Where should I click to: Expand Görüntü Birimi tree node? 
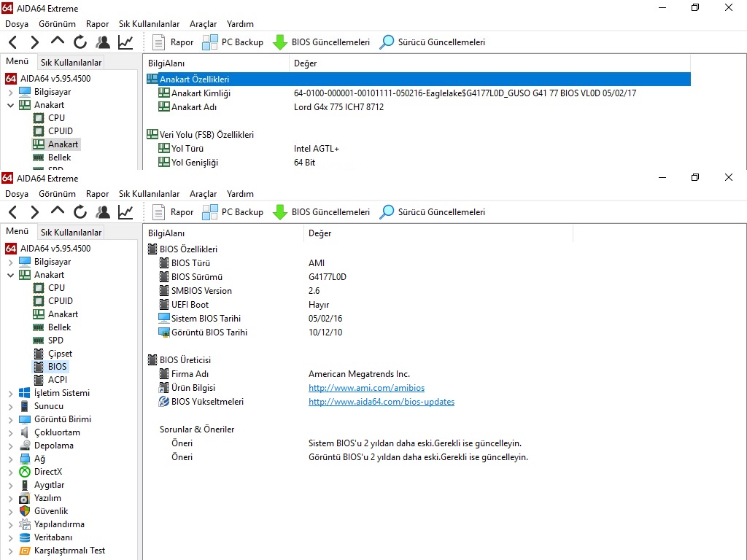pyautogui.click(x=10, y=419)
